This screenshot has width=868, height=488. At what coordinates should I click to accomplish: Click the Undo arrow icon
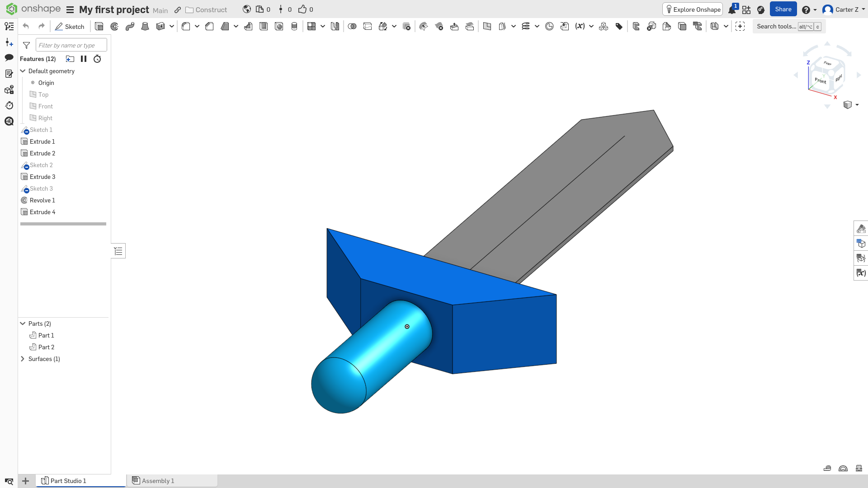pos(26,27)
